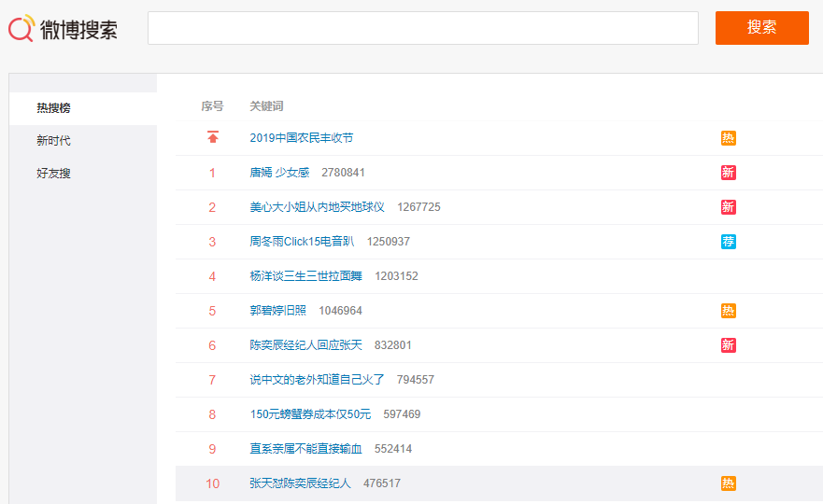
Task: Open the 150元螃蟹券成本仅50元 link
Action: pyautogui.click(x=310, y=414)
